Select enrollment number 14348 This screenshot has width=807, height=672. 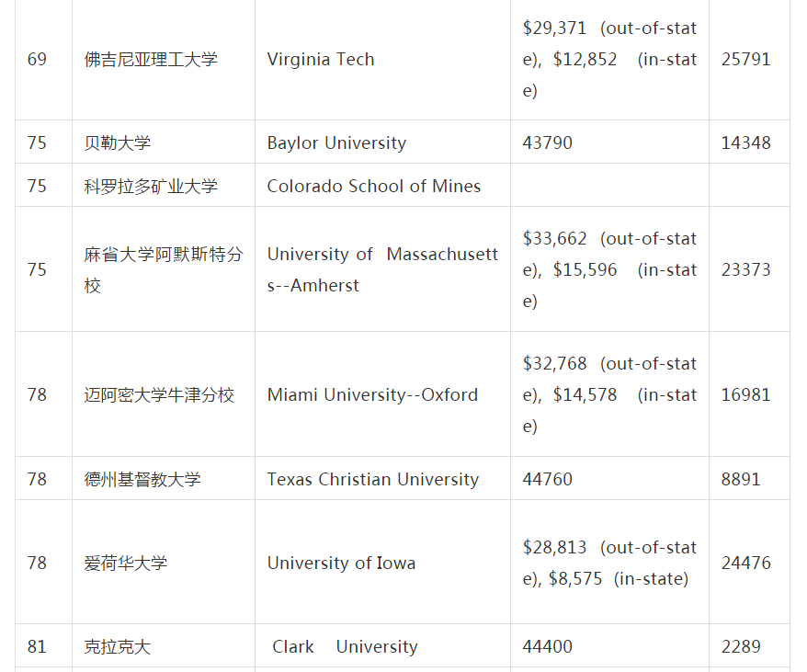(746, 142)
